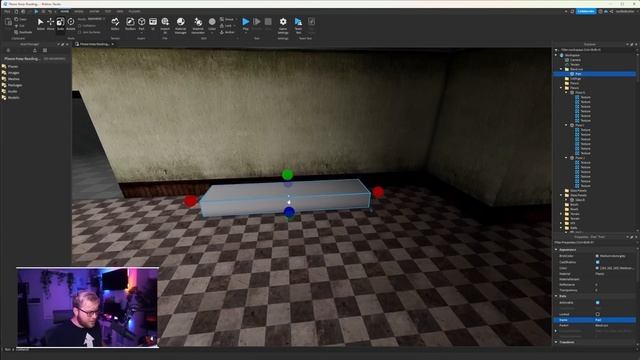The height and width of the screenshot is (360, 640).
Task: Select Terrain in the Explorer tree
Action: [575, 64]
